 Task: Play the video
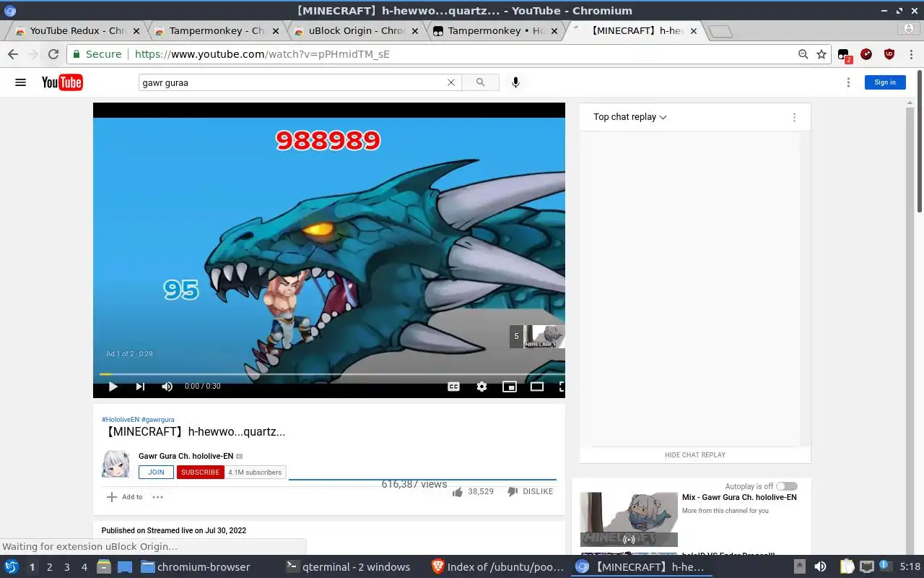[113, 387]
